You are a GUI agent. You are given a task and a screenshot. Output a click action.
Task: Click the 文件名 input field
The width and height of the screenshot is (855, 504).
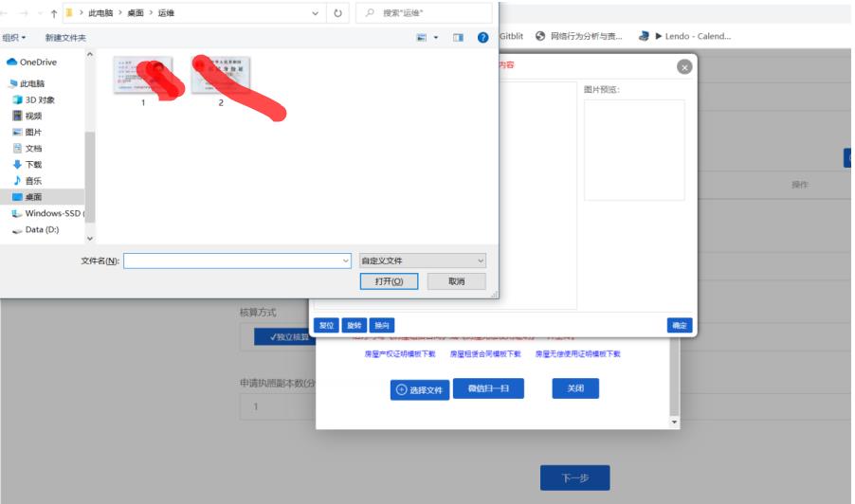237,261
